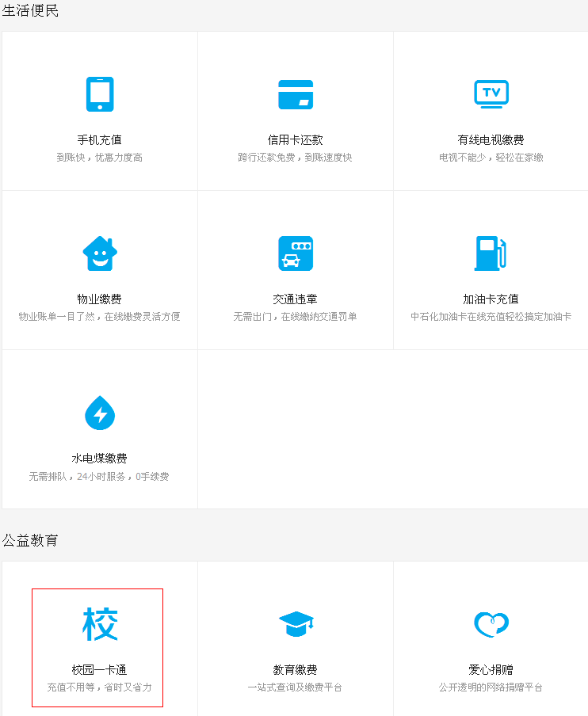Click the 信用卡还款 title text

coord(296,140)
